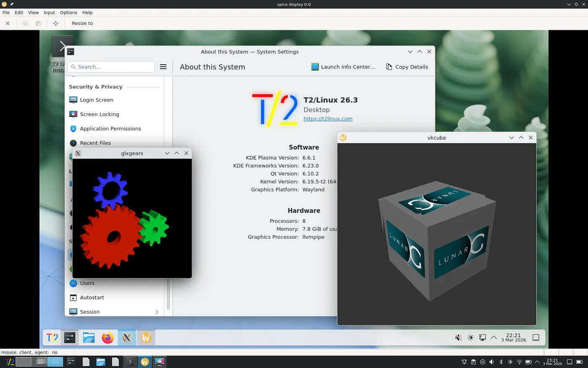Unmute audio via the muted speaker icon

point(459,338)
